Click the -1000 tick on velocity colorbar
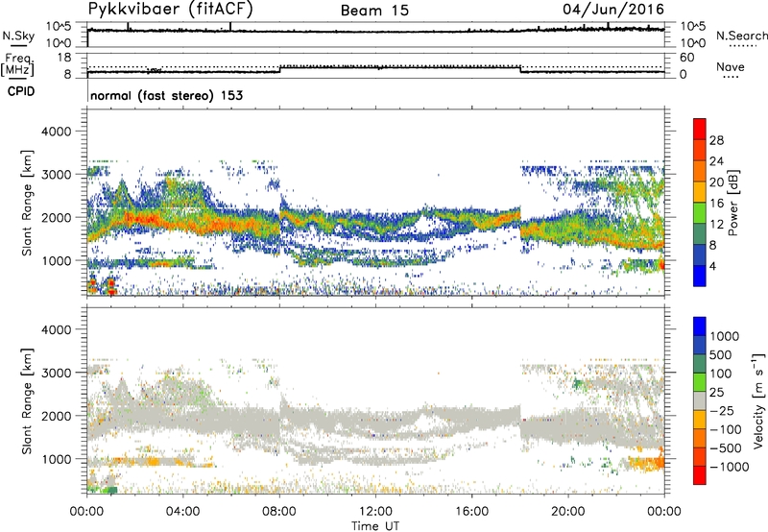The width and height of the screenshot is (768, 532). pos(729,467)
